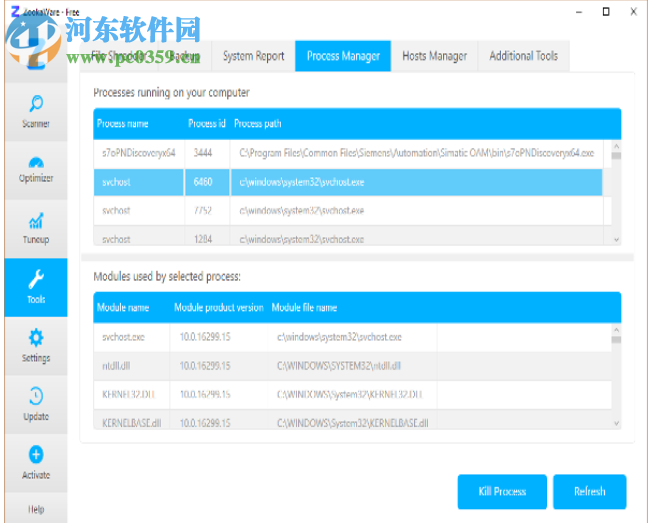Click the module list scroll up arrow
This screenshot has height=523, width=650.
click(616, 330)
